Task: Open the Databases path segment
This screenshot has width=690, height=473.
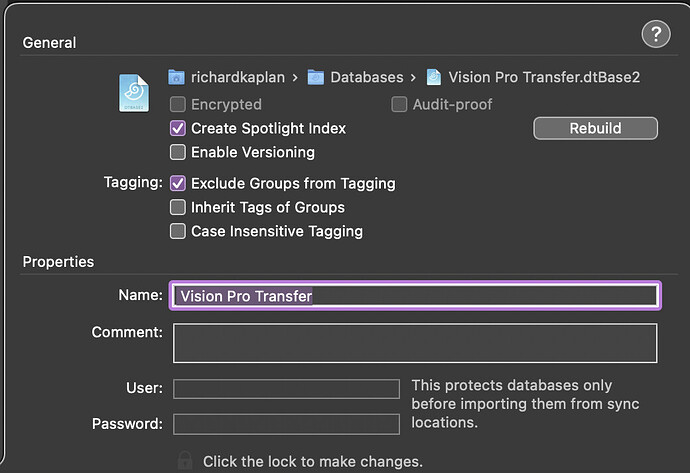Action: pos(367,77)
